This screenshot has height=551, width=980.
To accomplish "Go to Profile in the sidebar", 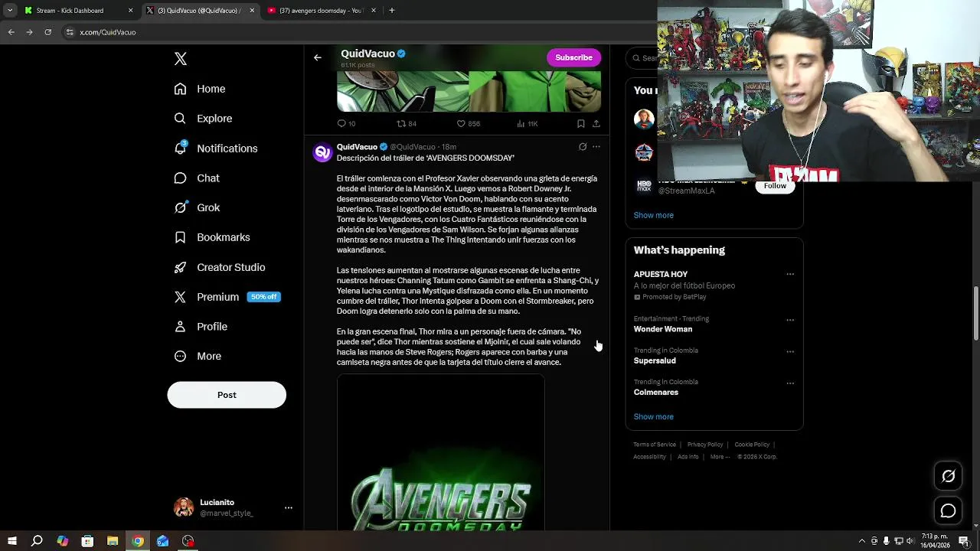I will (201, 327).
